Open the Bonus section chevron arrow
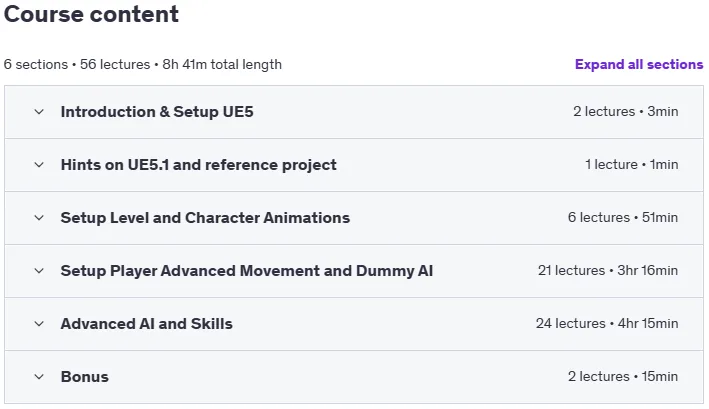709x409 pixels. (39, 376)
